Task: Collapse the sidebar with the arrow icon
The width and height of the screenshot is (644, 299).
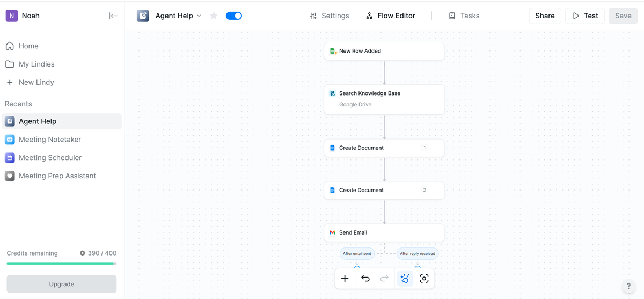Action: (113, 16)
